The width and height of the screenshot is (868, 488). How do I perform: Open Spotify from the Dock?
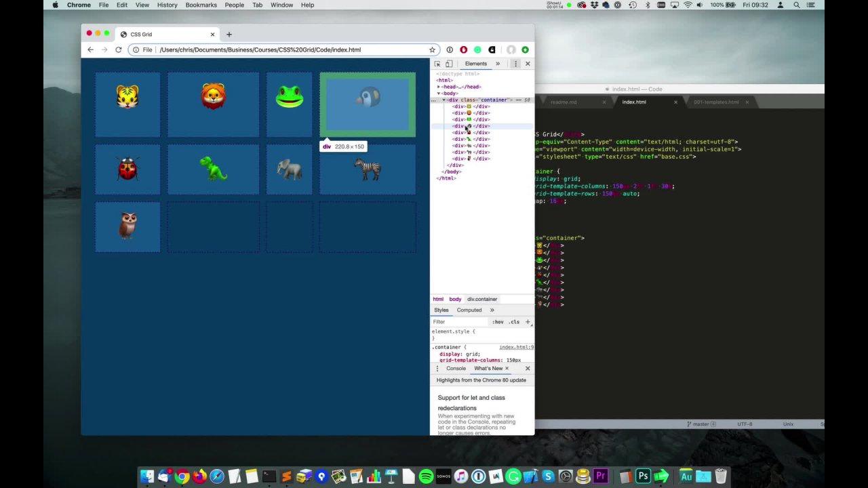click(x=426, y=476)
